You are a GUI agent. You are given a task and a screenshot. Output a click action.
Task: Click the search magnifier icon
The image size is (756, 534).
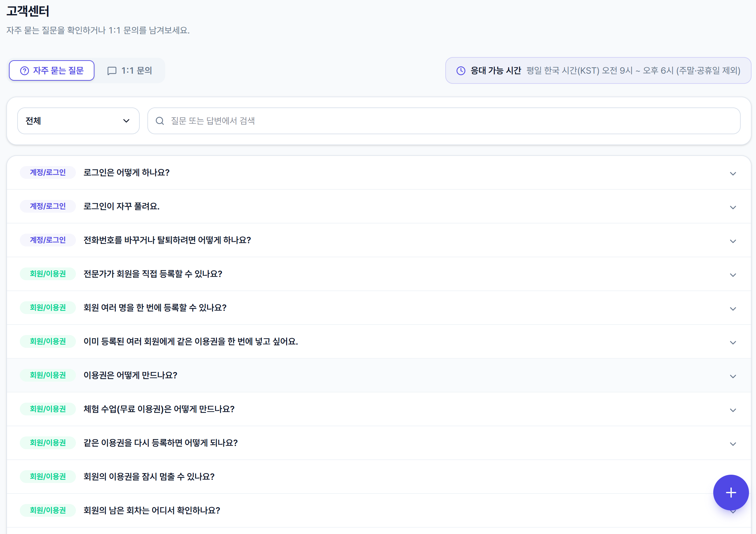click(160, 121)
